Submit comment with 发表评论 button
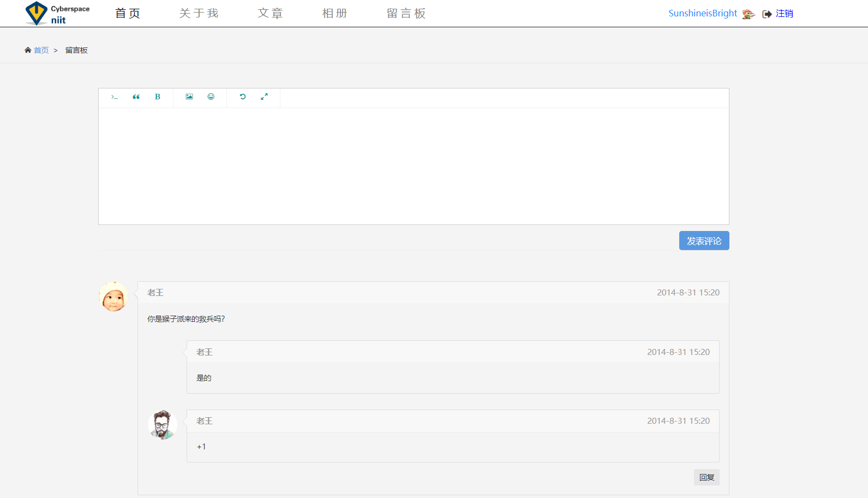Image resolution: width=868 pixels, height=498 pixels. 704,241
